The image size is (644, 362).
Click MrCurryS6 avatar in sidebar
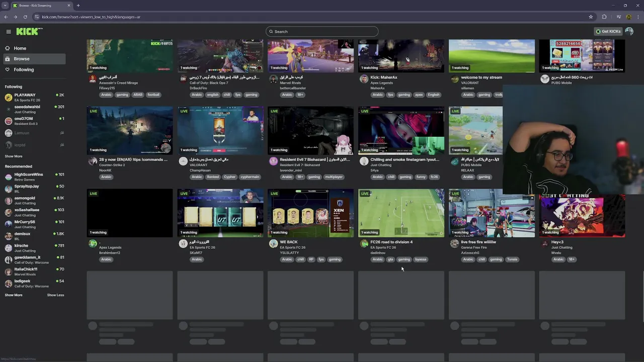9,224
